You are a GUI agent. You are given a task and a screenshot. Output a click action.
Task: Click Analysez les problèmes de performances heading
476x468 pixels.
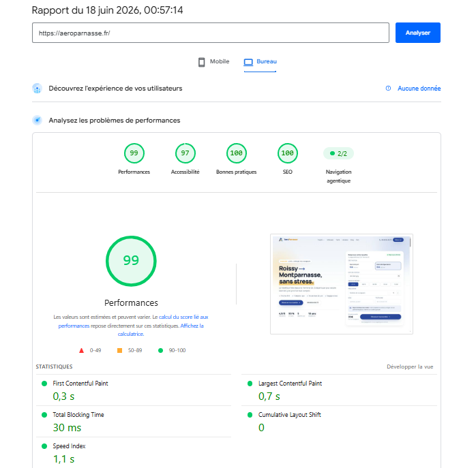pyautogui.click(x=114, y=121)
